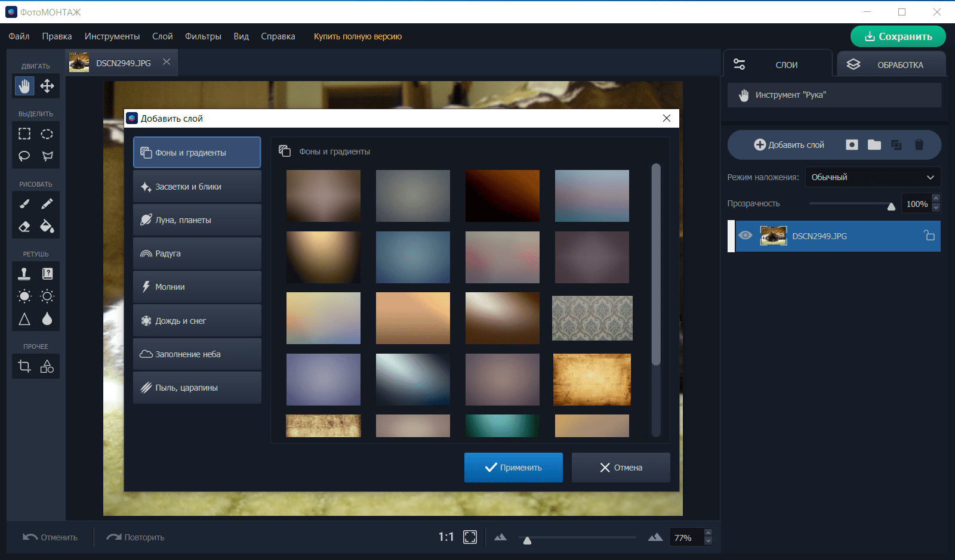The height and width of the screenshot is (560, 955).
Task: Select the Eraser tool
Action: click(x=24, y=227)
